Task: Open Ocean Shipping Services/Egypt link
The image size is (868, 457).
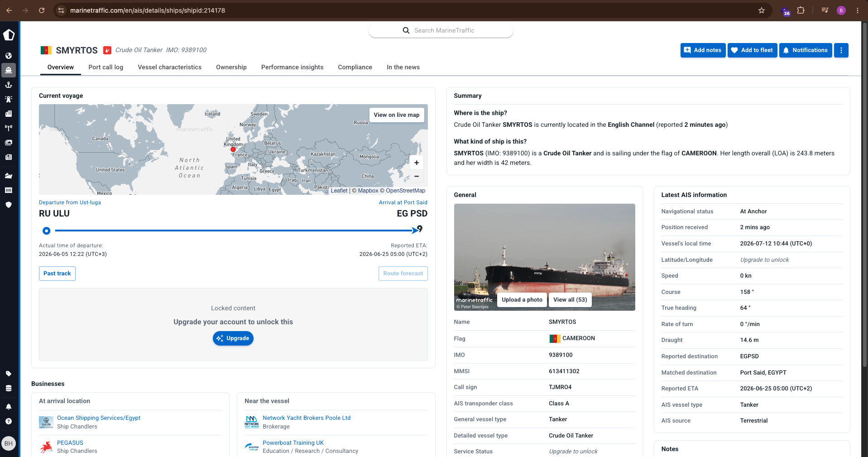Action: click(x=99, y=418)
